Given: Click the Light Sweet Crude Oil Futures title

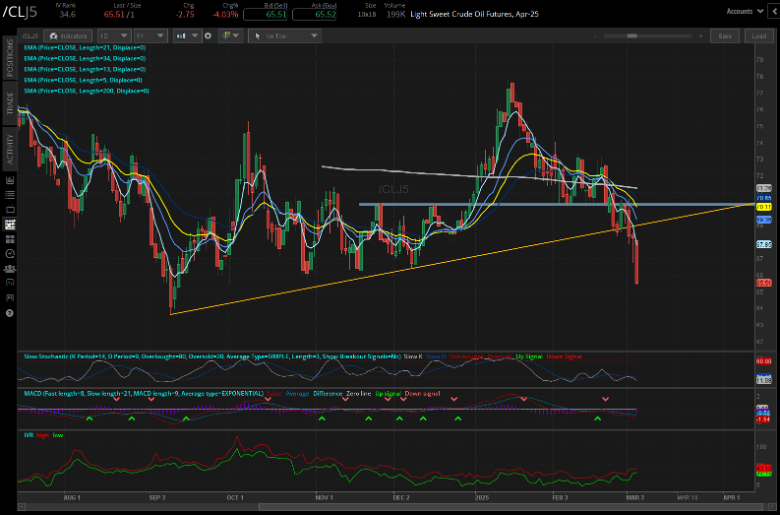Looking at the screenshot, I should (475, 14).
